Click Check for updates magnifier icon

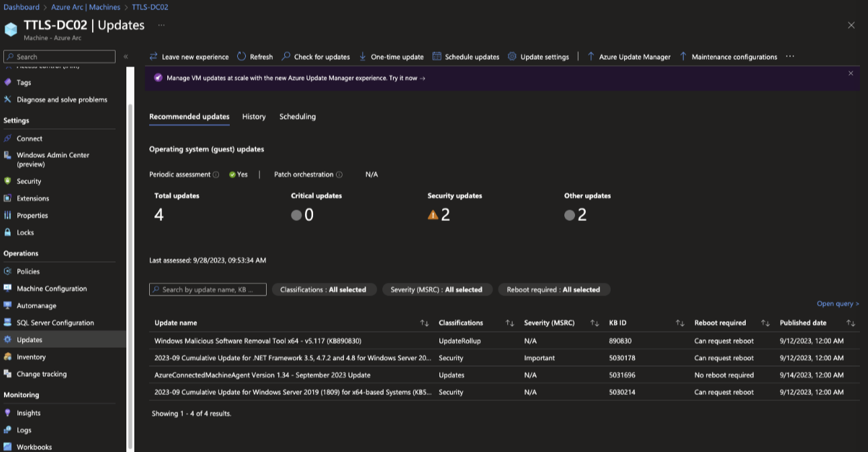286,57
